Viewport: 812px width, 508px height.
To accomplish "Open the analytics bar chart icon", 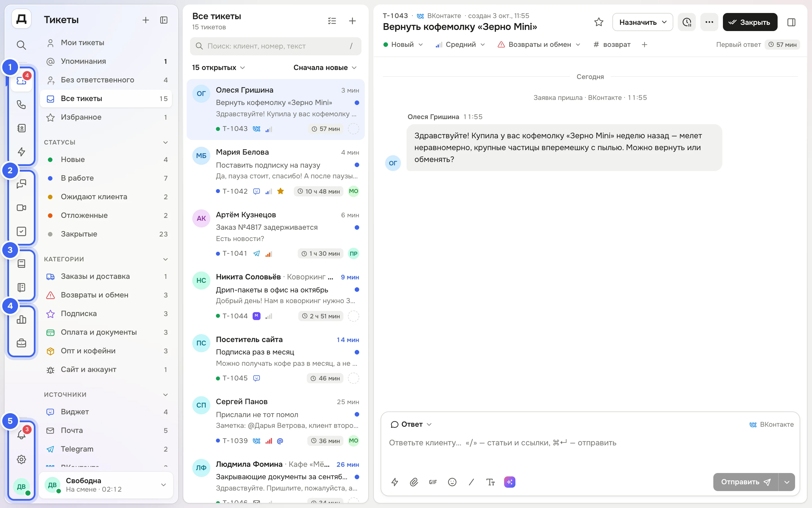I will click(21, 319).
